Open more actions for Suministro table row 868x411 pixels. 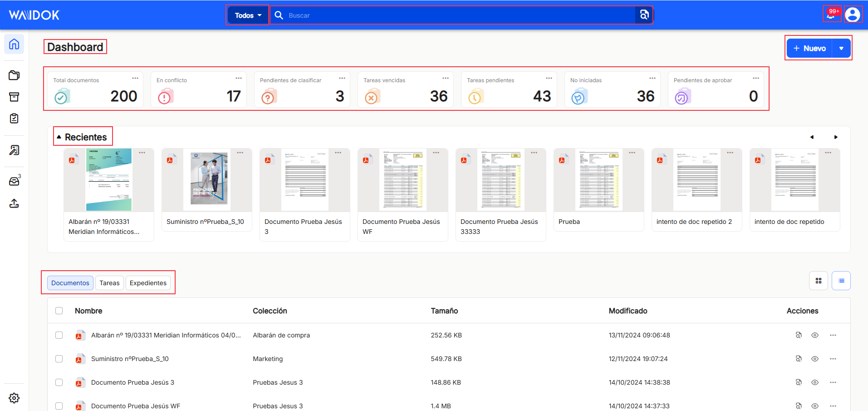tap(833, 359)
